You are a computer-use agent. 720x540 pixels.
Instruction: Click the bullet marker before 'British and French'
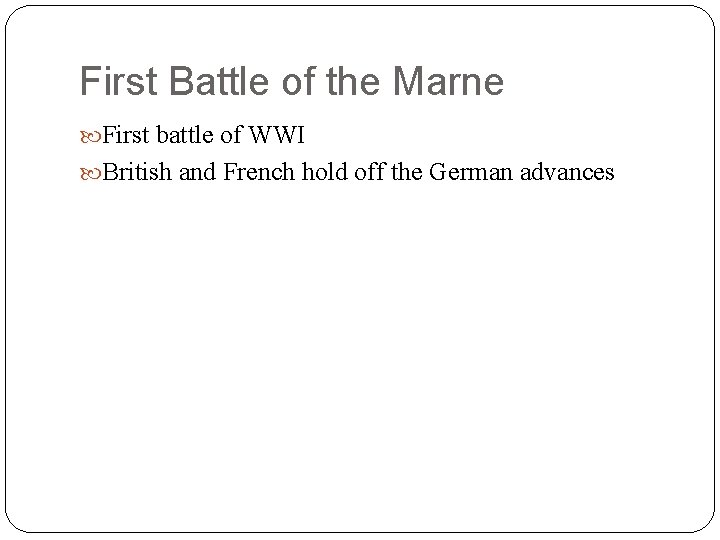pos(91,173)
